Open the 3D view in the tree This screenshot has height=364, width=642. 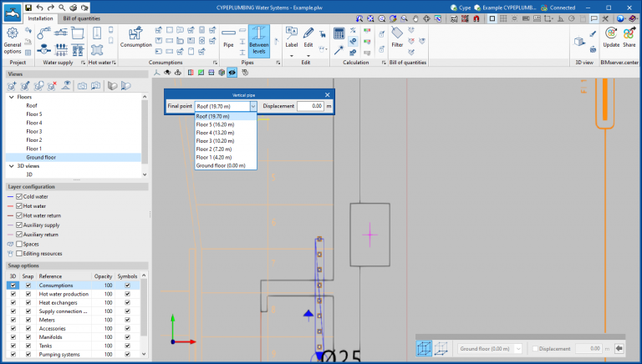(29, 174)
